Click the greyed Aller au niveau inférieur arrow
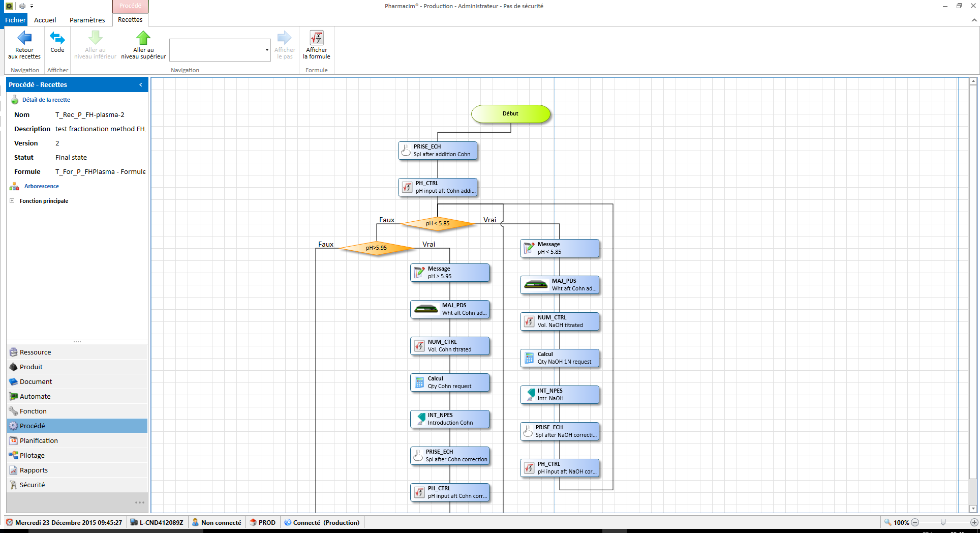This screenshot has width=980, height=533. pyautogui.click(x=95, y=45)
